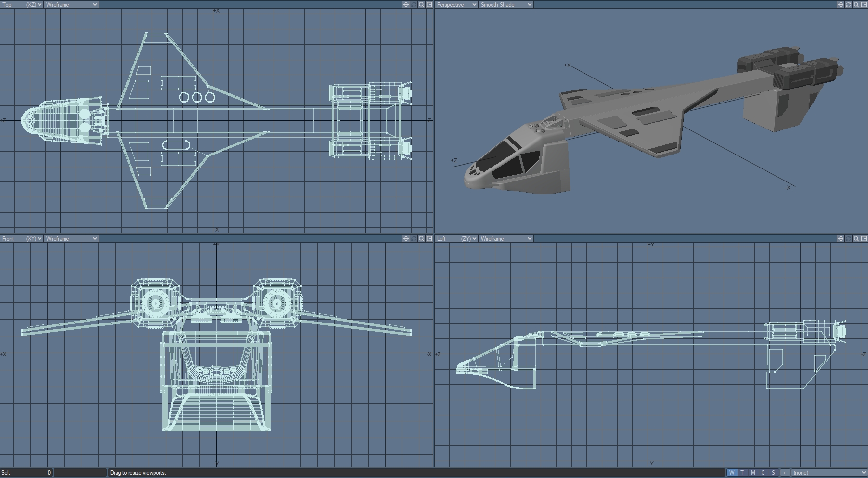Maximize the Perspective viewport with its expand icon

pos(864,5)
